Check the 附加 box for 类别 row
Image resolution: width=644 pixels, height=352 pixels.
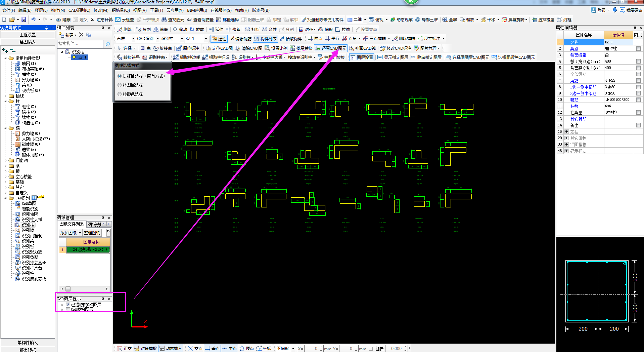coord(638,49)
